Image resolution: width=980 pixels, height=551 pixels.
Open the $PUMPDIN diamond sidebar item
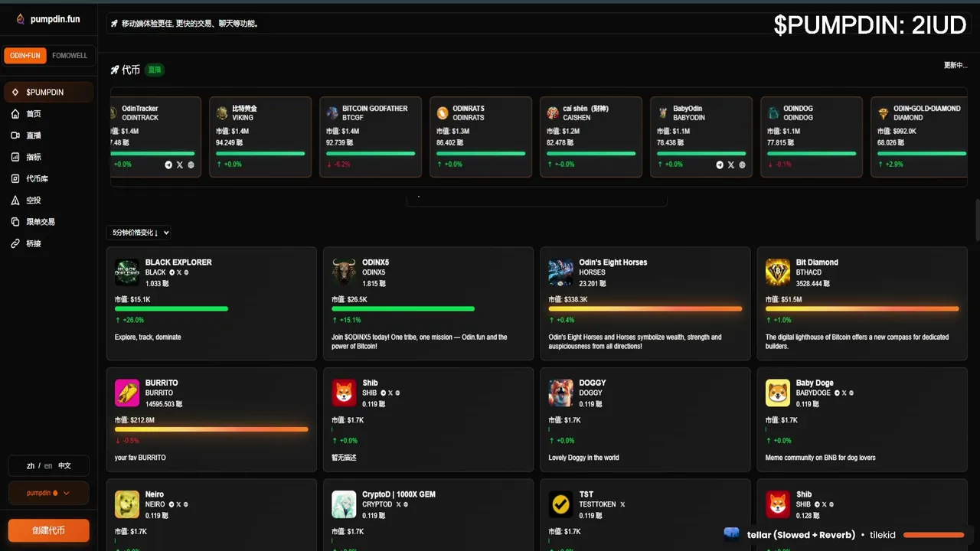(48, 92)
